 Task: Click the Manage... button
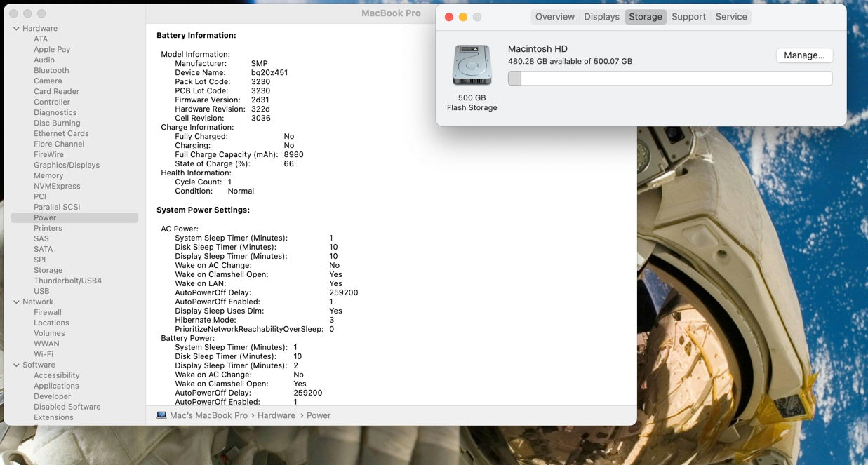(803, 55)
